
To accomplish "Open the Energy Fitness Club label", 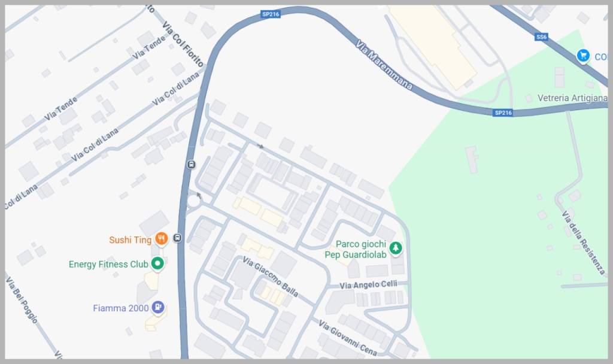I will (x=108, y=264).
